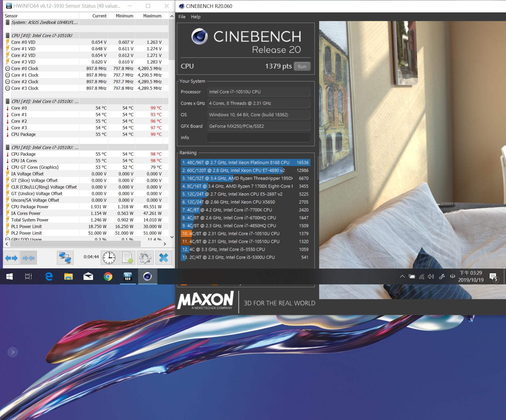
Task: Click the HWiNFO vertical scrollbar down arrow
Action: [172, 237]
